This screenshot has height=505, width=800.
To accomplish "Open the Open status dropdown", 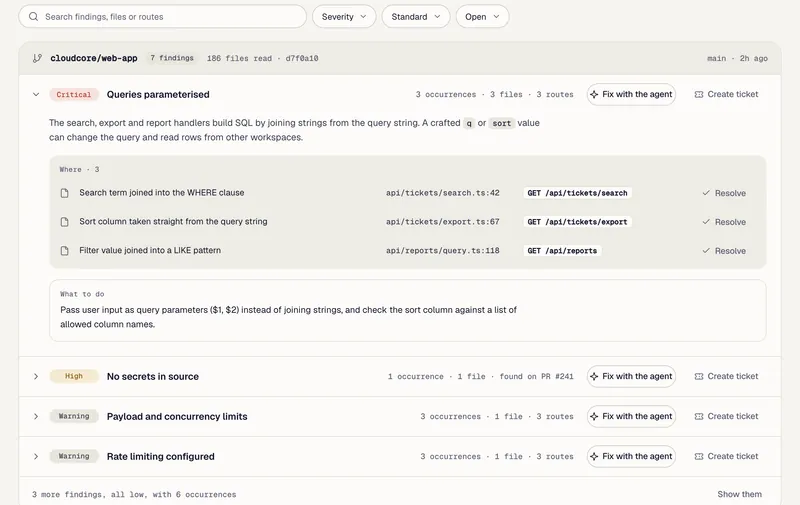I will [482, 16].
